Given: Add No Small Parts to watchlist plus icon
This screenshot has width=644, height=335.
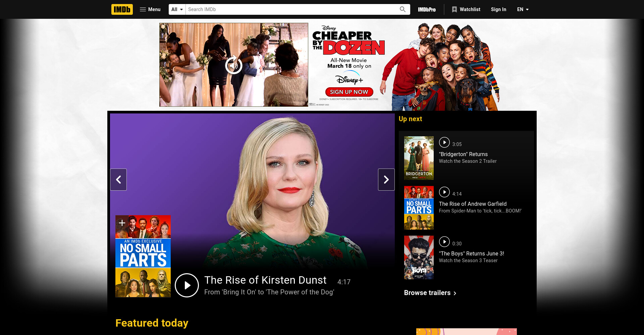Looking at the screenshot, I should pos(122,223).
